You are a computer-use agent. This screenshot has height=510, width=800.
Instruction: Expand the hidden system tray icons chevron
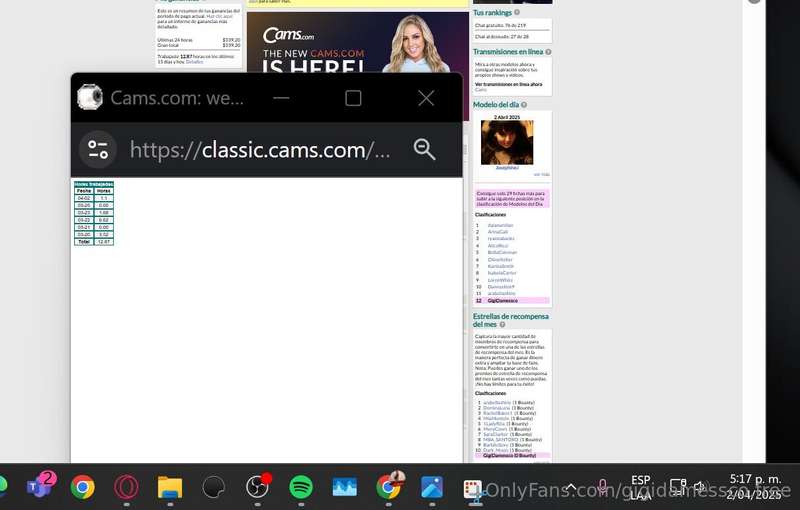point(571,488)
